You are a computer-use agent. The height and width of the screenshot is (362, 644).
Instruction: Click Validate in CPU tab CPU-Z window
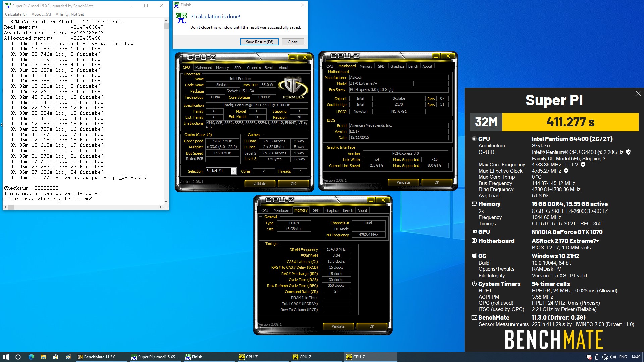tap(260, 184)
